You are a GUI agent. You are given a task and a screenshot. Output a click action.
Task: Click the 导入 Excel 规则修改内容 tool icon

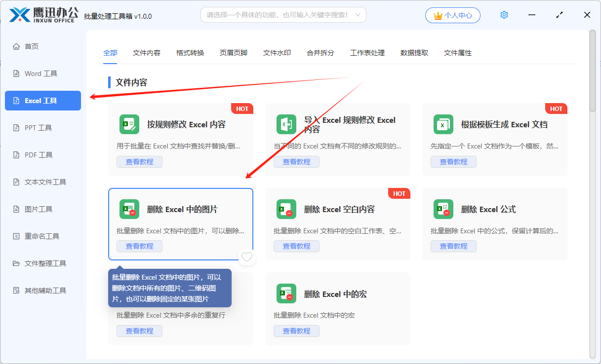(286, 124)
